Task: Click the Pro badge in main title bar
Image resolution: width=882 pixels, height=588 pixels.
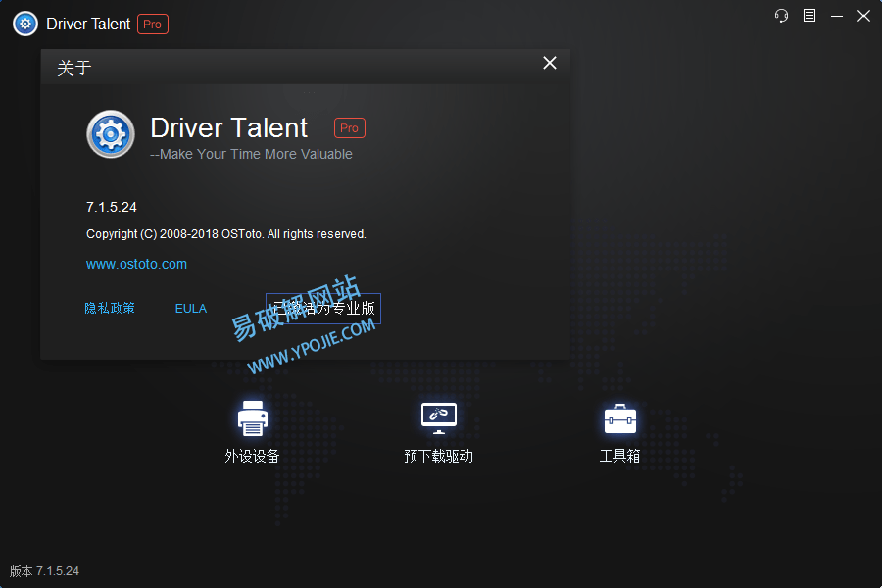Action: 153,24
